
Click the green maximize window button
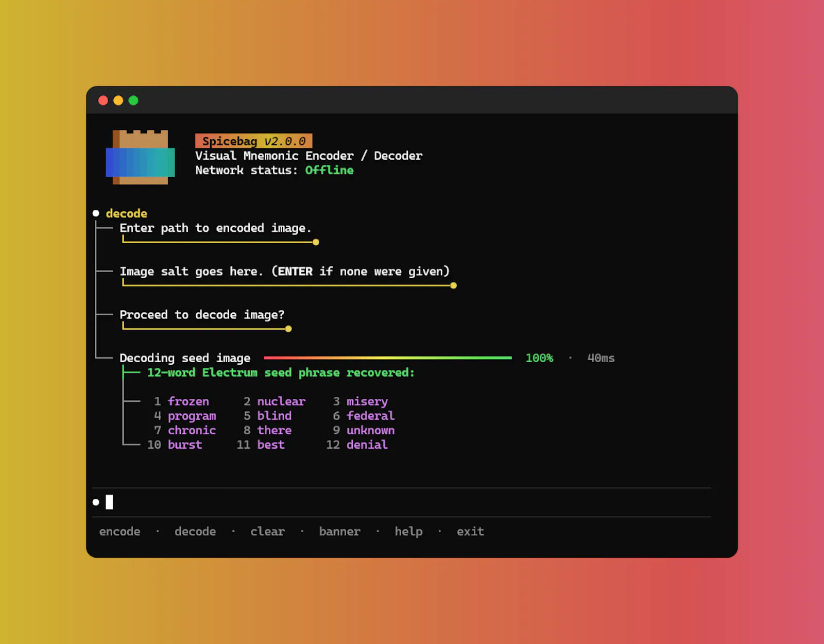pyautogui.click(x=133, y=100)
